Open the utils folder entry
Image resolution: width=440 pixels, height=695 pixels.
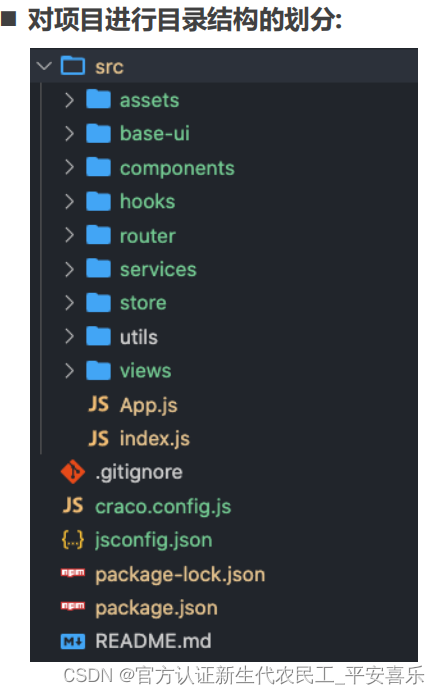point(224,337)
